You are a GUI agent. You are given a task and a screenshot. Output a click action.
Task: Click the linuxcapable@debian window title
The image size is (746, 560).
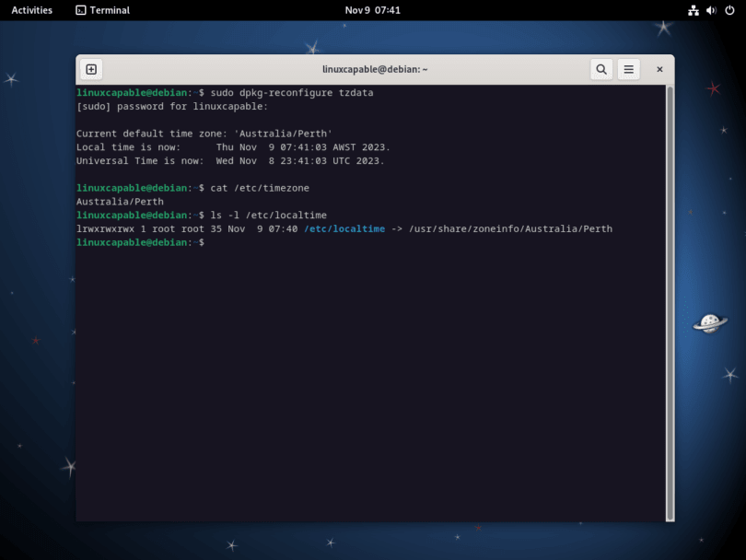pyautogui.click(x=373, y=69)
